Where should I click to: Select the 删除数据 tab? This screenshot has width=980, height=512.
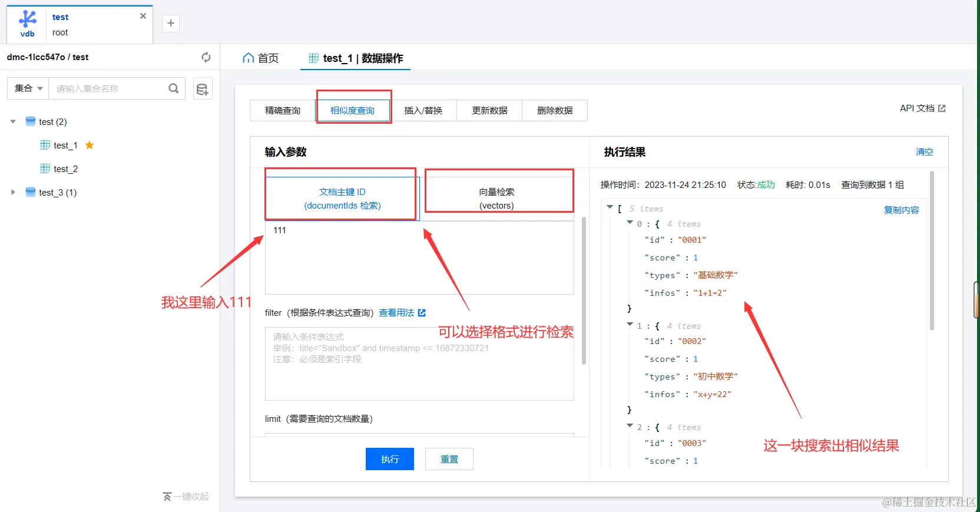click(555, 110)
